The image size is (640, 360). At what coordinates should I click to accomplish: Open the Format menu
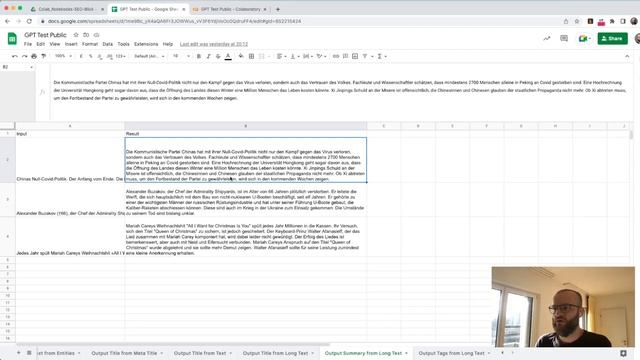coord(90,44)
